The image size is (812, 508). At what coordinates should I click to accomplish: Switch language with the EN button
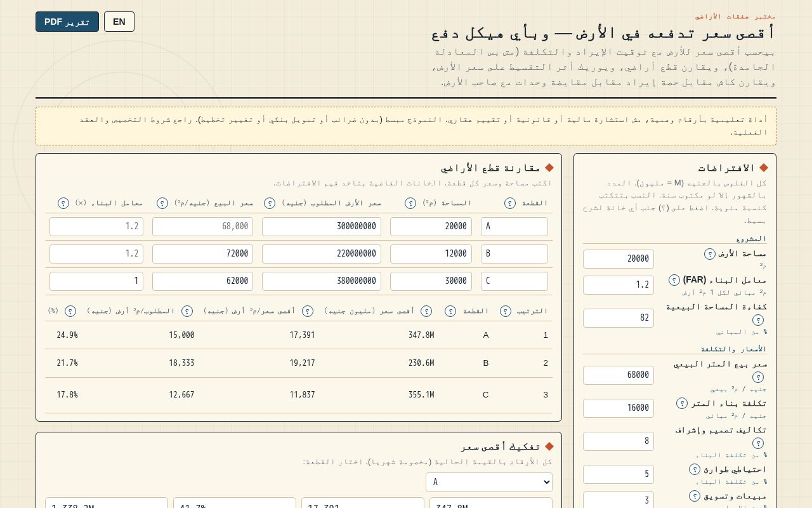[x=119, y=22]
